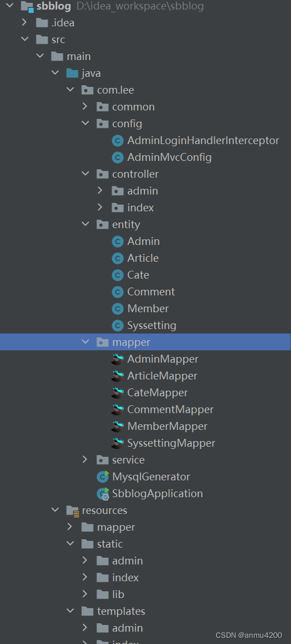Viewport: 291px width, 644px height.
Task: Expand the admin package under controller
Action: click(x=100, y=191)
